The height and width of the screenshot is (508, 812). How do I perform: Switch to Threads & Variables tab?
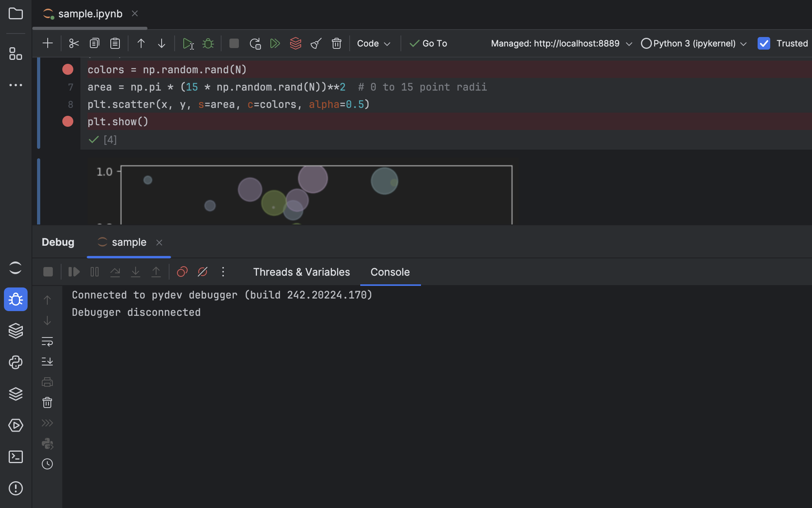pyautogui.click(x=301, y=272)
